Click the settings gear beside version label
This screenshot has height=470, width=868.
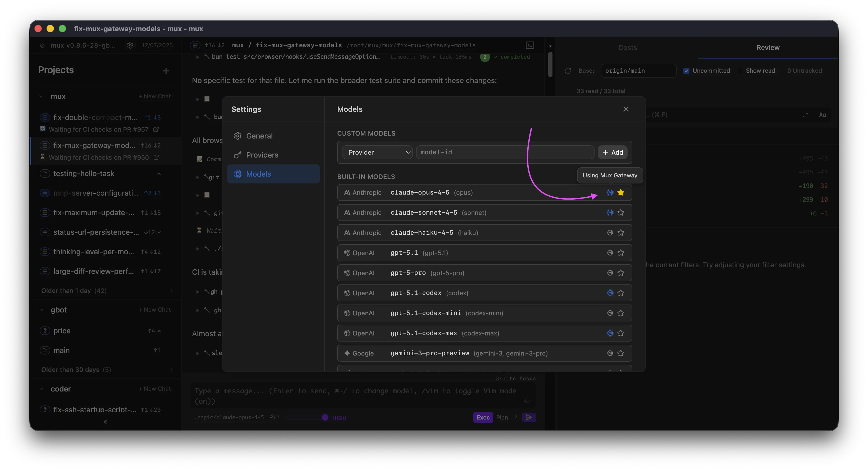(130, 45)
